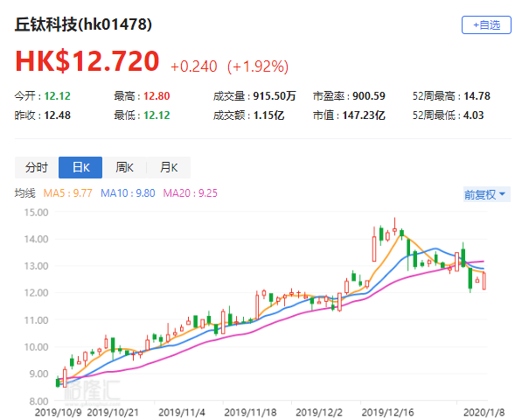The height and width of the screenshot is (420, 522).
Task: Click the 2019/10/9 date axis label
Action: click(59, 413)
